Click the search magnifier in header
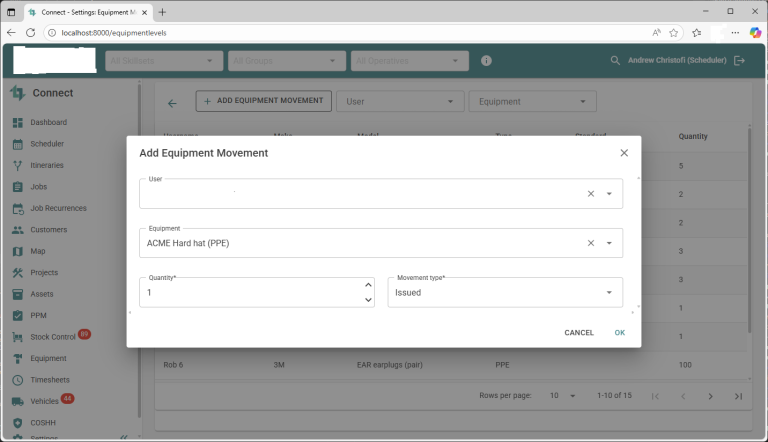 point(615,60)
